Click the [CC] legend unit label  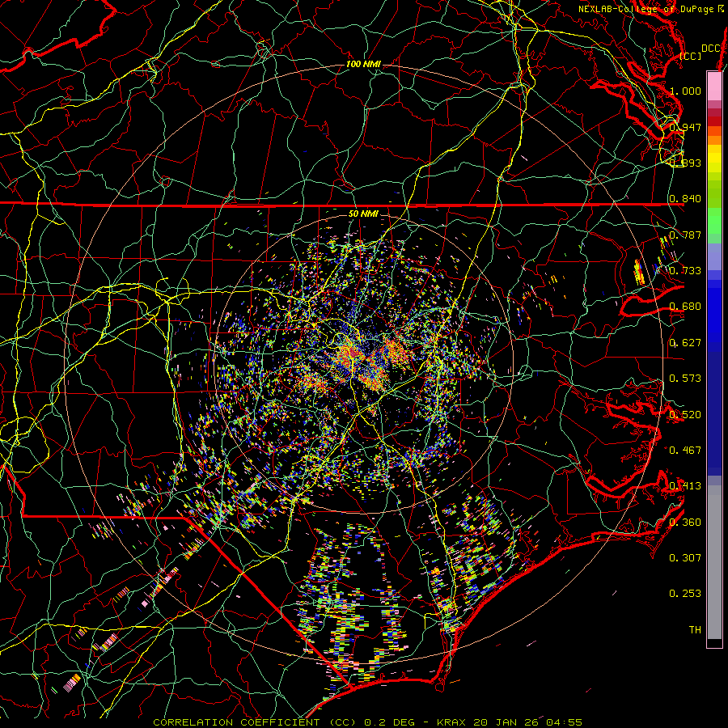(691, 56)
